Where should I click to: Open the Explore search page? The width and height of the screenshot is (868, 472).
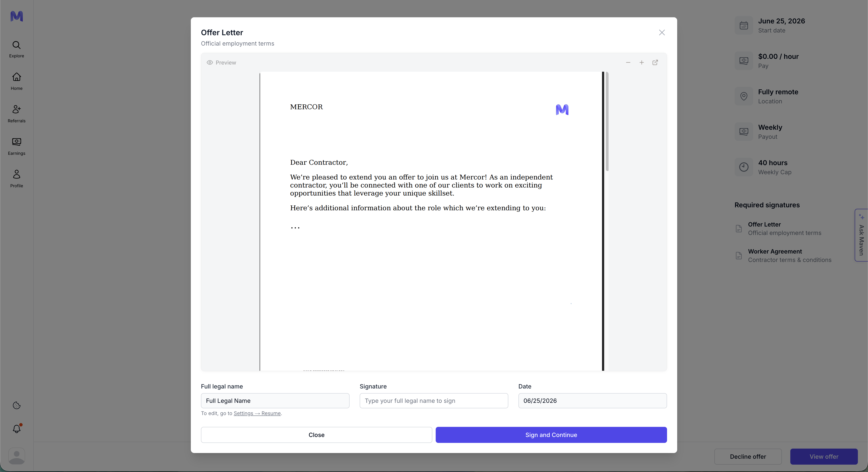coord(16,50)
